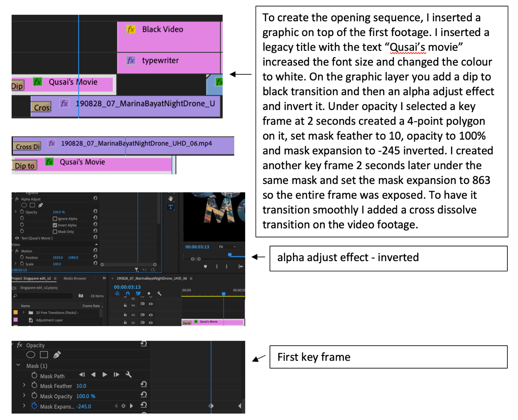Open the Fit zoom level dropdown
518x420 pixels.
point(227,247)
